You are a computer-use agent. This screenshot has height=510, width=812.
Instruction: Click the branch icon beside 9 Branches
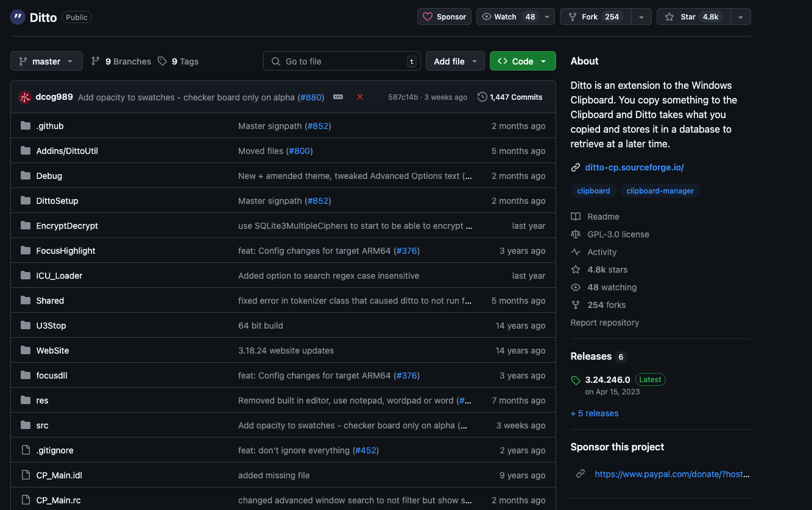pyautogui.click(x=96, y=61)
